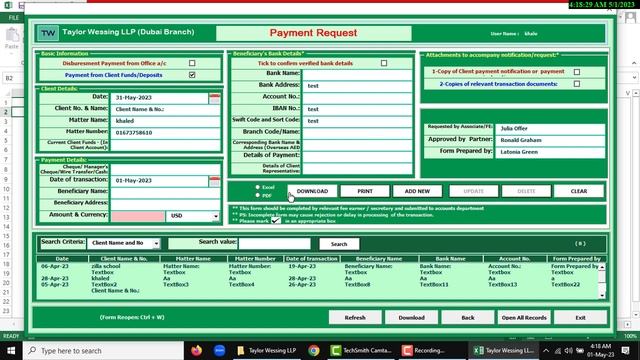Open the USD currency dropdown

(x=216, y=216)
